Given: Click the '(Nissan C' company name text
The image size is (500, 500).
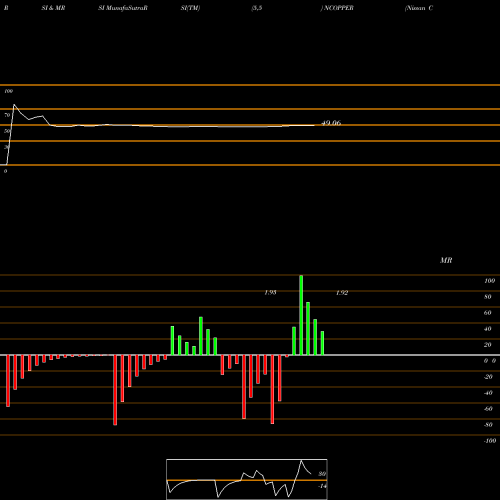Looking at the screenshot, I should point(419,8).
